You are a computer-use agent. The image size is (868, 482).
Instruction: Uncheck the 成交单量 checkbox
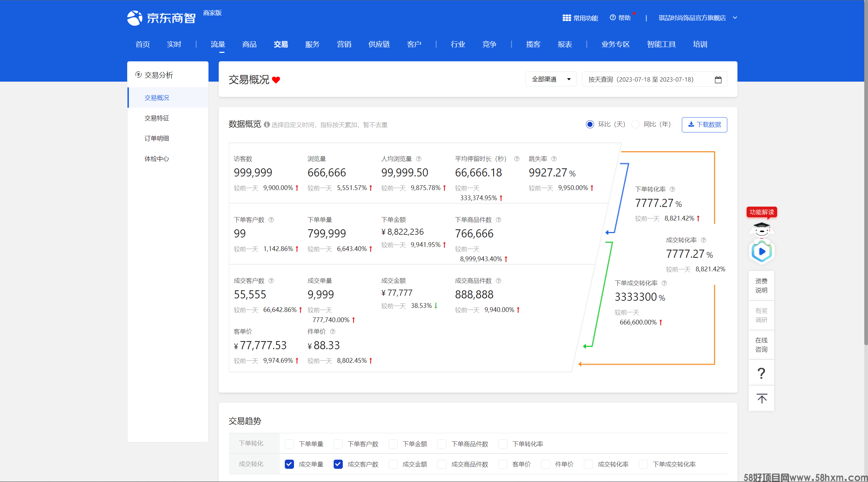coord(289,464)
